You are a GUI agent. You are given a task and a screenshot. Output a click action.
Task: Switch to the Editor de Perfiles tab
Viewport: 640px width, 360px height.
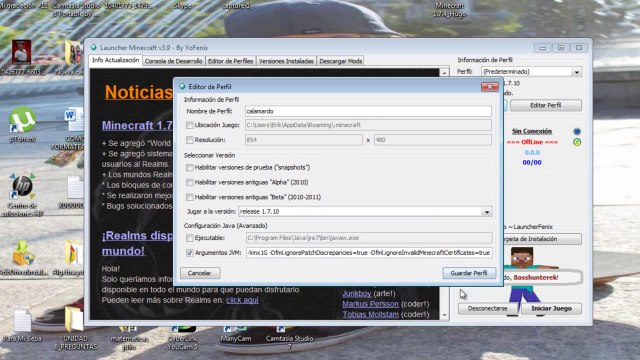(x=231, y=61)
